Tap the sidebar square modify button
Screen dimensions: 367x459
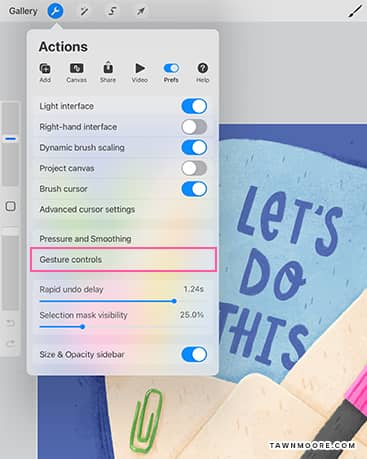pos(11,206)
